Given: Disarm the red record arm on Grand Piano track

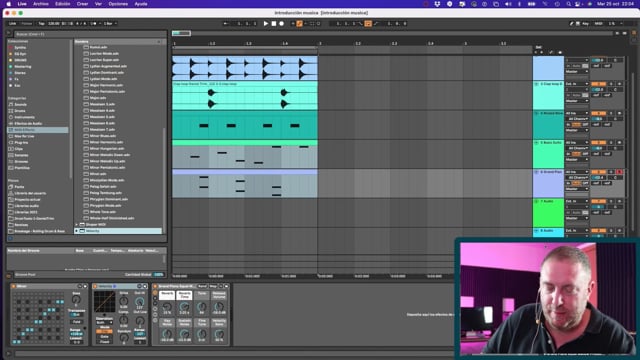Looking at the screenshot, I should 619,172.
